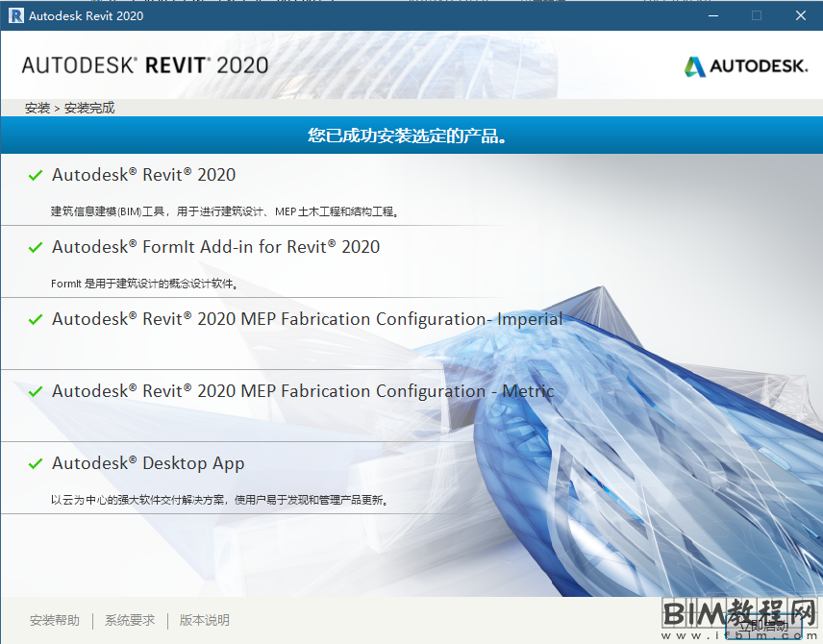
Task: Click the check mark for MEP Fabrication Configuration Imperial
Action: [x=36, y=319]
